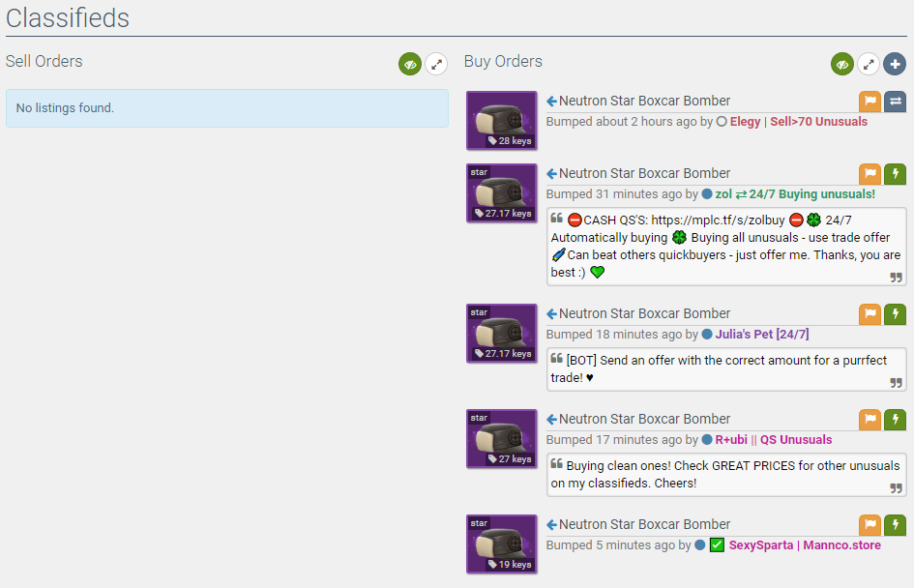The width and height of the screenshot is (914, 588).
Task: Toggle Sell Orders visibility eye icon
Action: coord(410,64)
